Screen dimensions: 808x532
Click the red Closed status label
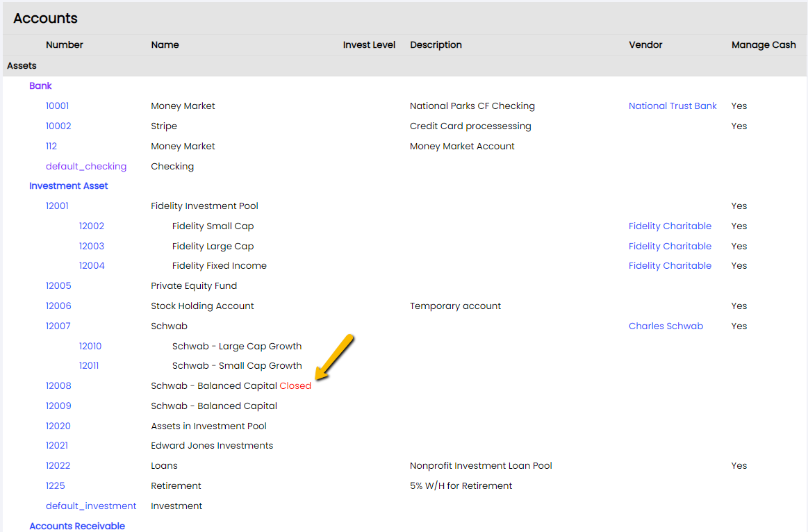295,385
